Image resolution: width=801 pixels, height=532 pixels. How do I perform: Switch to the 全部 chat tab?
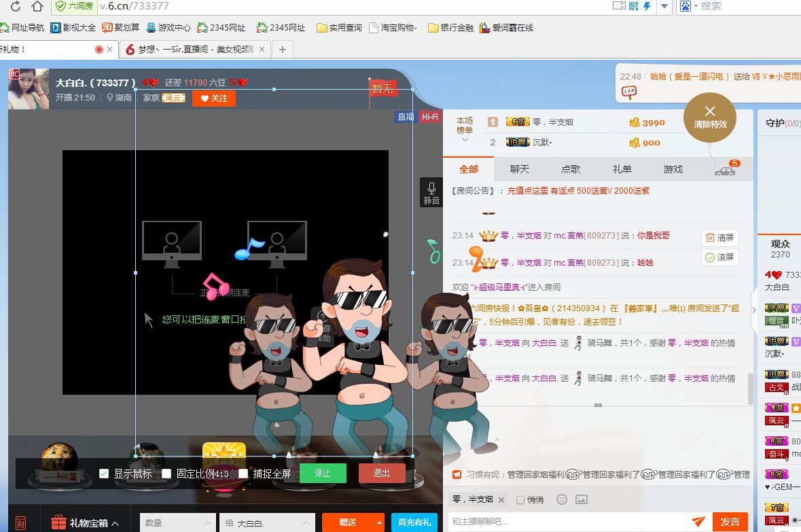[469, 169]
